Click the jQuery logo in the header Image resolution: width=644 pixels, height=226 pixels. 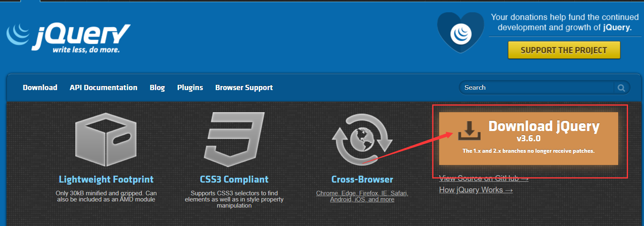point(68,38)
